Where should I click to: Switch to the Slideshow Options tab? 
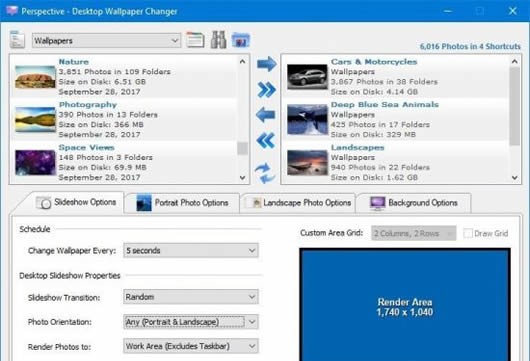(x=76, y=202)
